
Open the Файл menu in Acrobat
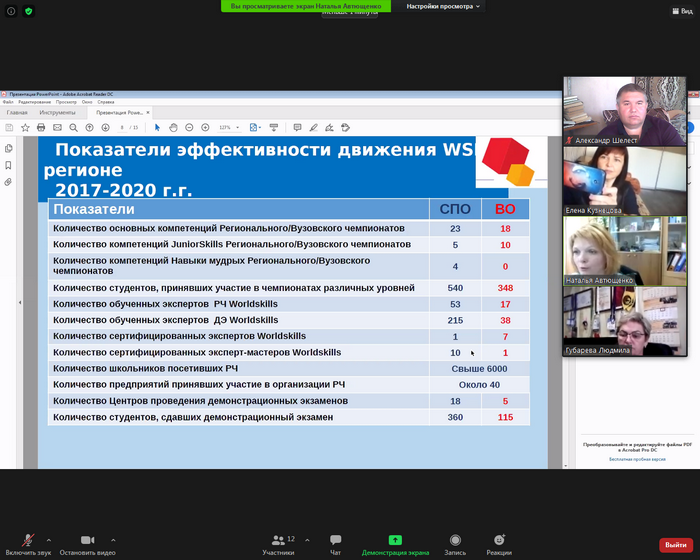click(8, 102)
